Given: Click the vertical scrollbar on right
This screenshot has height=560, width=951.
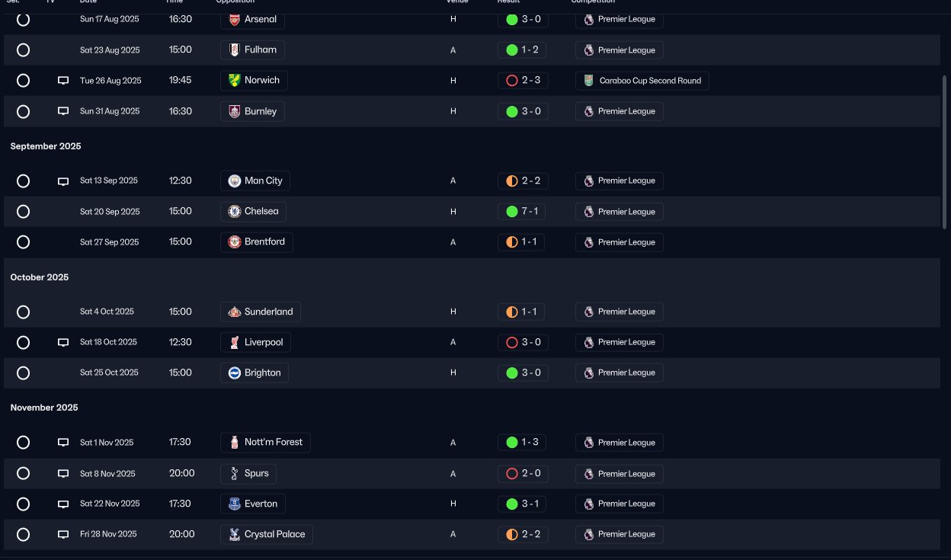Looking at the screenshot, I should (x=945, y=152).
